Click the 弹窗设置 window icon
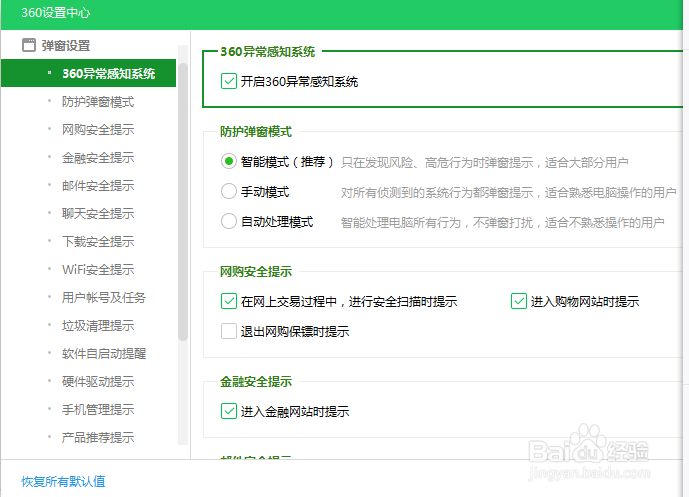This screenshot has height=497, width=689. point(29,45)
